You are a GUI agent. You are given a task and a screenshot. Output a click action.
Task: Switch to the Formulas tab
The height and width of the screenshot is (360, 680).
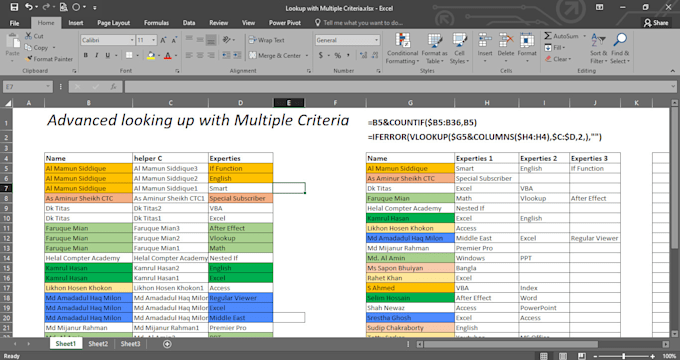click(156, 23)
